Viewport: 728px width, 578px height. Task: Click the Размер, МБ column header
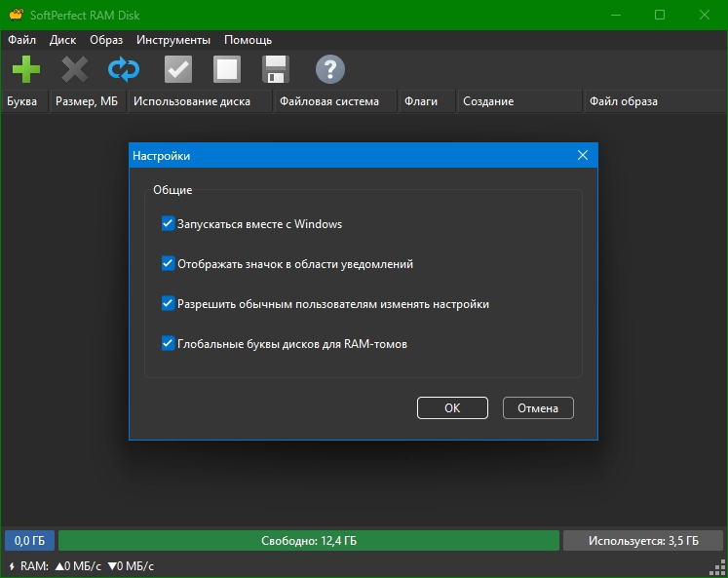point(88,101)
